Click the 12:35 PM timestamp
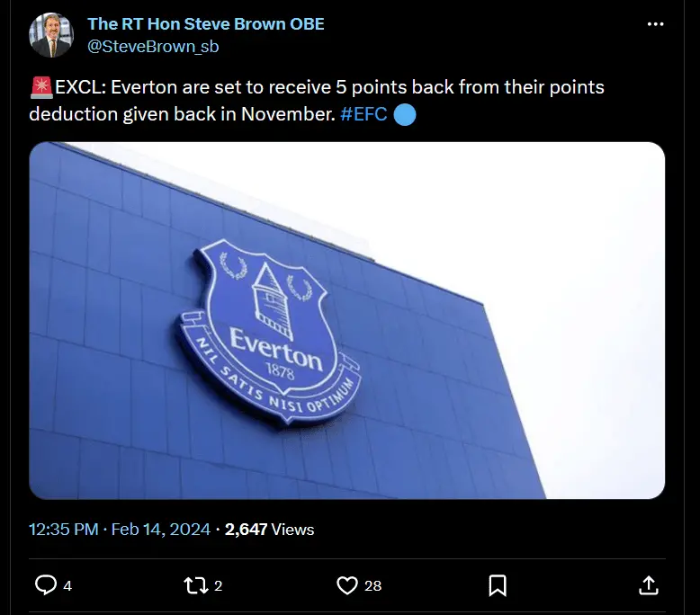This screenshot has width=700, height=615. [x=63, y=530]
